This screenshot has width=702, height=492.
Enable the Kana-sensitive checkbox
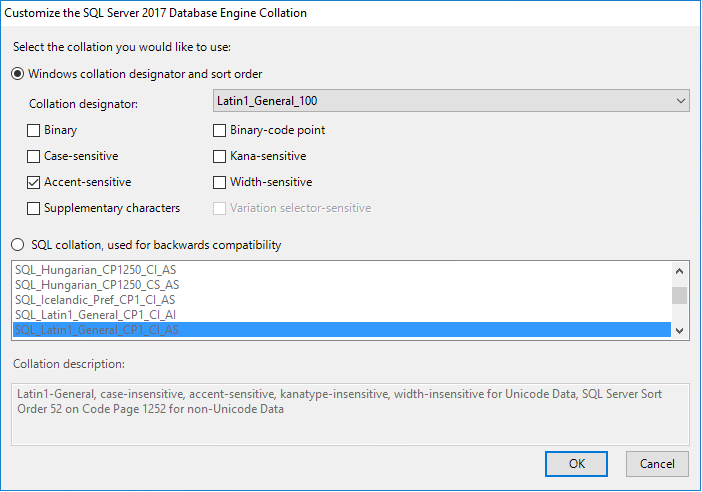click(220, 156)
